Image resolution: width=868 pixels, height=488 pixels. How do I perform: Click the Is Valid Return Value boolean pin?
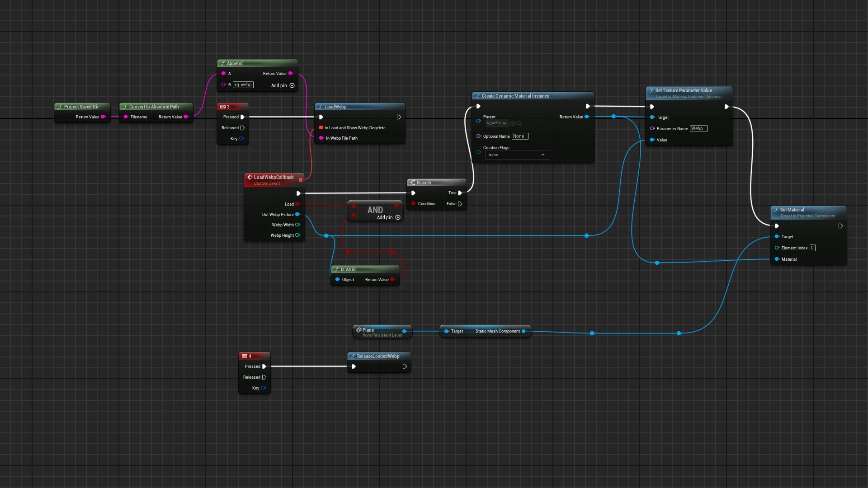click(x=392, y=280)
